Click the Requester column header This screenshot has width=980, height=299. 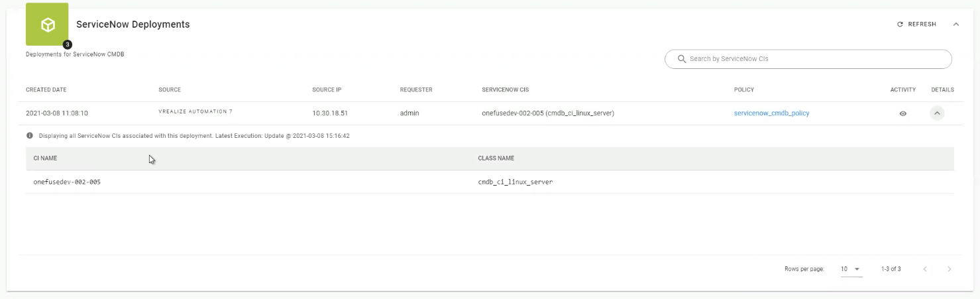416,90
